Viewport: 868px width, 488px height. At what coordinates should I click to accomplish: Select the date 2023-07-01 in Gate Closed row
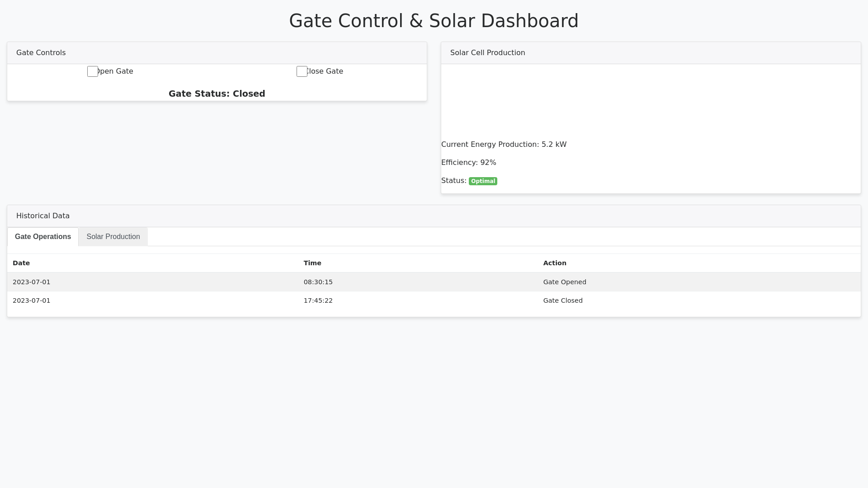[x=31, y=300]
